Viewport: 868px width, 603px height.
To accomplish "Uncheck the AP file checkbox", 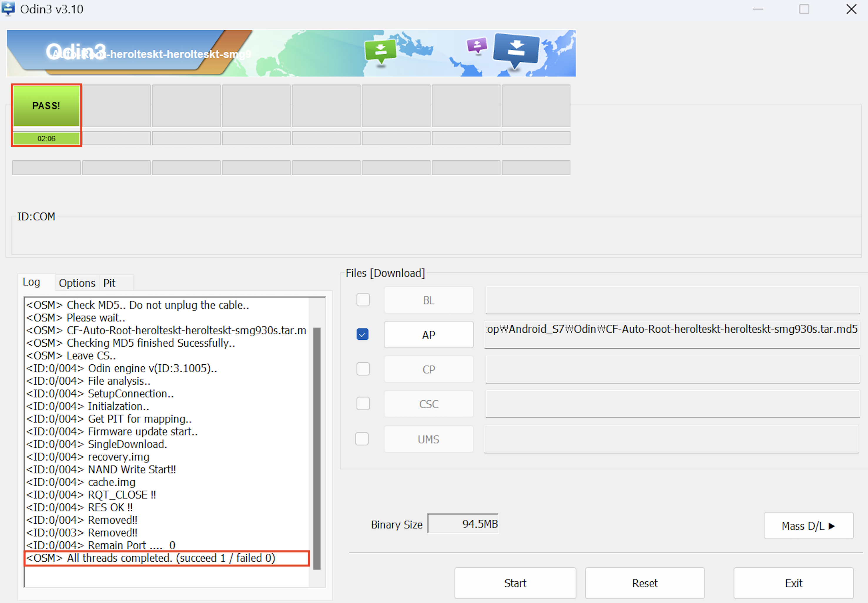I will pyautogui.click(x=362, y=334).
